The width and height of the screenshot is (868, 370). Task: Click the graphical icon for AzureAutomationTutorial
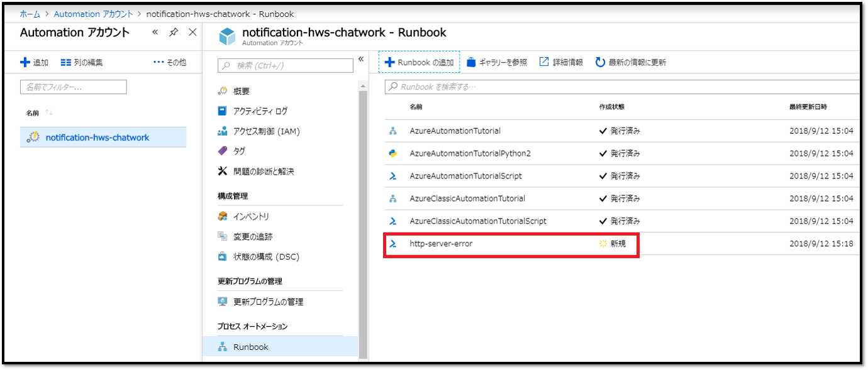click(393, 131)
